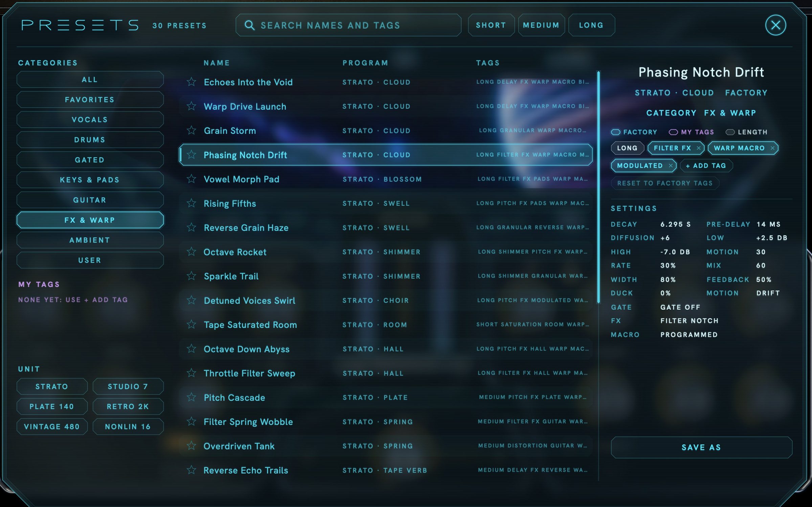Screen dimensions: 812x507
Task: Filter presets by STUDIO 7 unit
Action: (x=128, y=387)
